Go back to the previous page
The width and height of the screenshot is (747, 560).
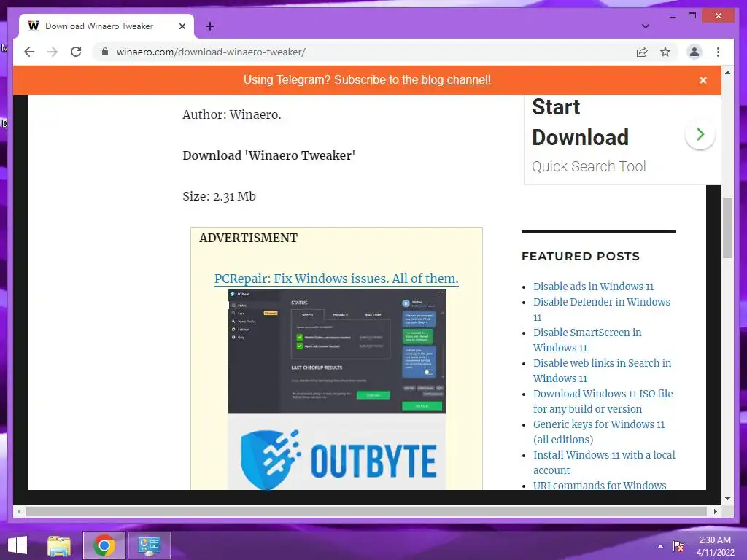29,52
